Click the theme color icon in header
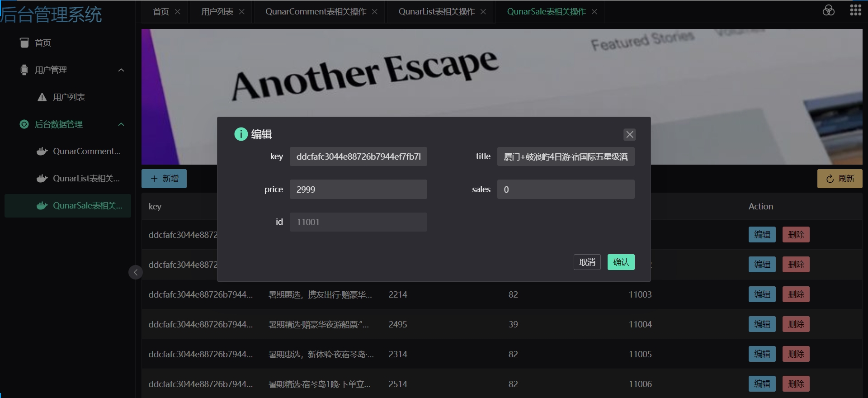 pyautogui.click(x=828, y=10)
